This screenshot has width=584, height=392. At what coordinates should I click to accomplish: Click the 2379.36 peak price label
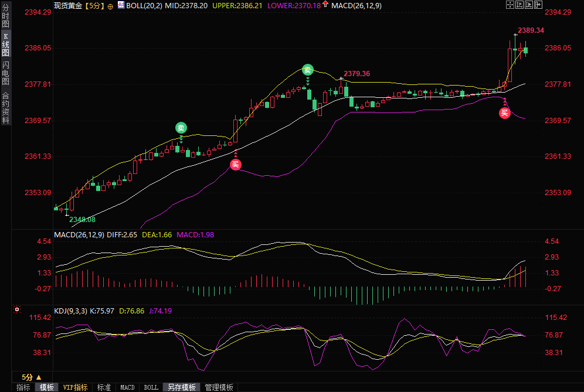click(357, 74)
